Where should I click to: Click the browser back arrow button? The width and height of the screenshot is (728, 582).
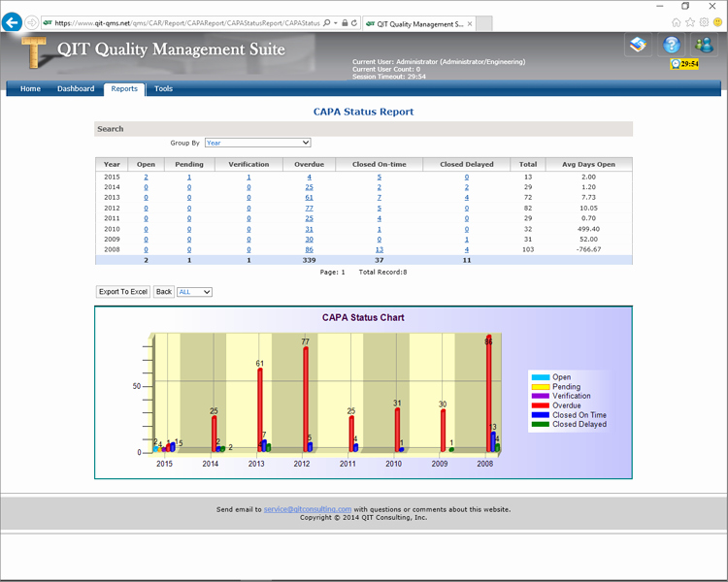coord(12,21)
